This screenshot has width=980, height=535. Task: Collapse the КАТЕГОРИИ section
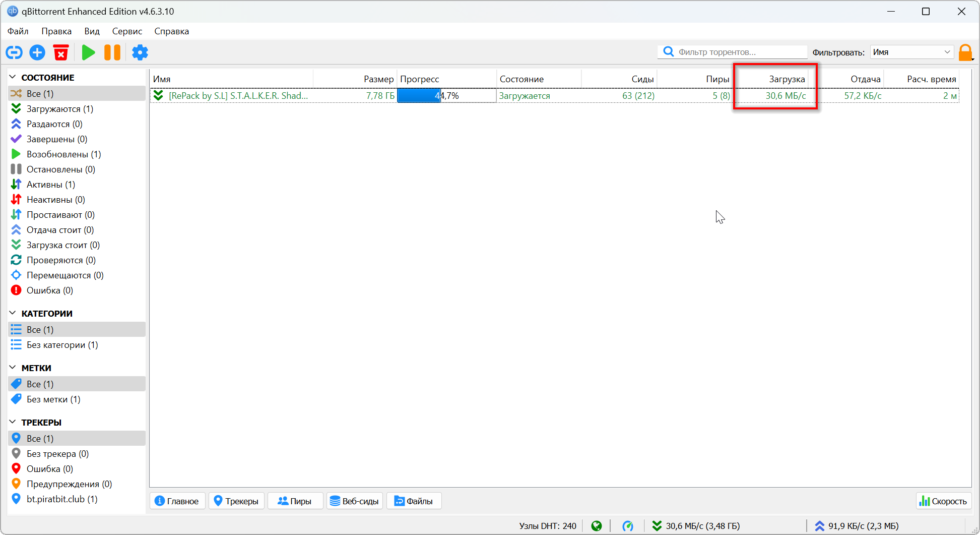[13, 313]
